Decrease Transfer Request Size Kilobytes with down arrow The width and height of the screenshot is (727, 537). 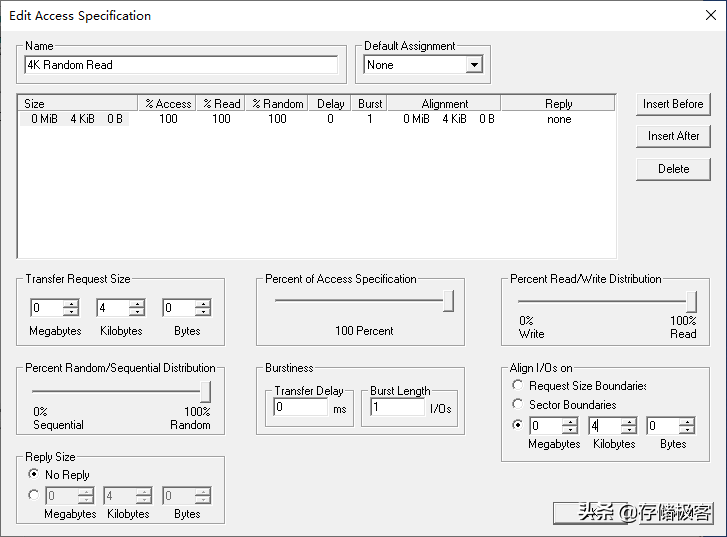(137, 312)
